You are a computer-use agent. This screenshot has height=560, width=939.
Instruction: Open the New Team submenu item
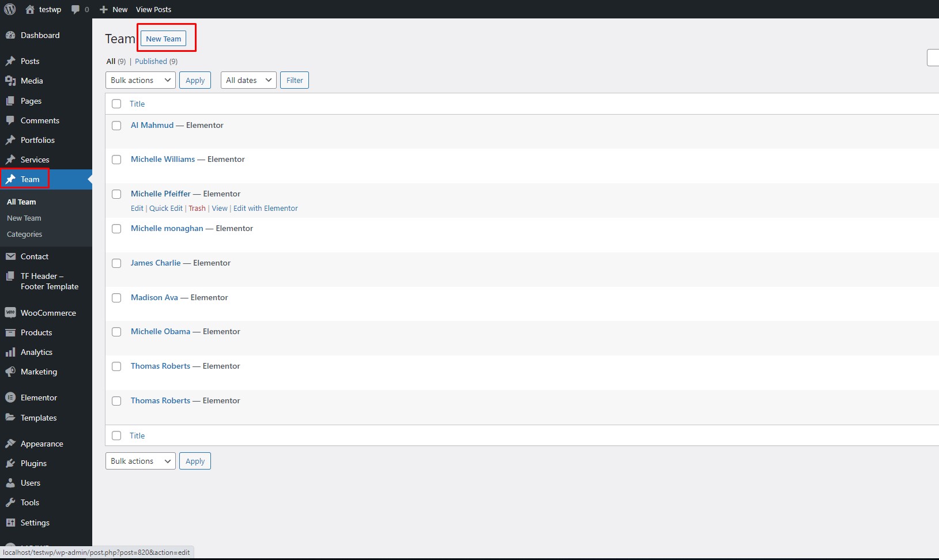point(24,218)
